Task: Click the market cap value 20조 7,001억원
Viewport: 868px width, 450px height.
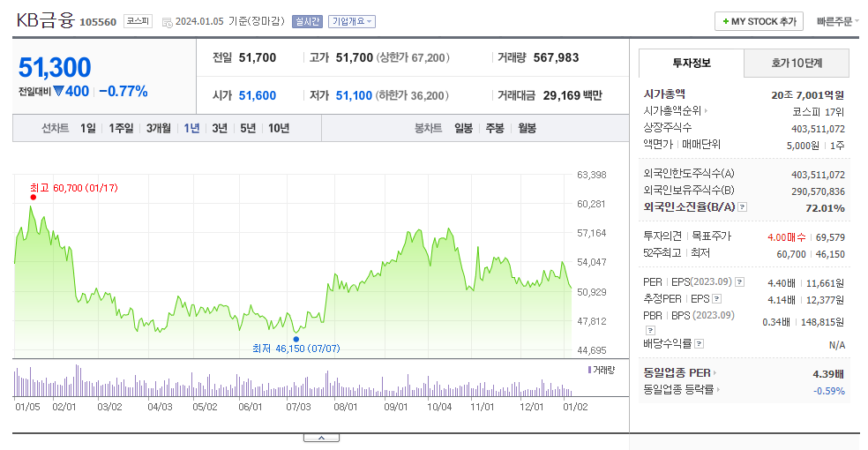Action: (x=808, y=95)
